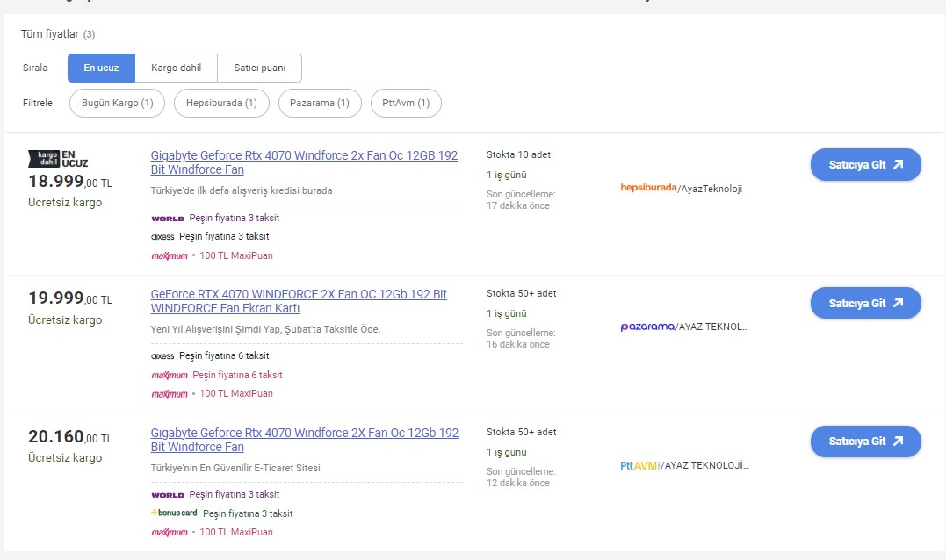Screen dimensions: 946x560
Task: Sort offers by Satıcı puanı
Action: click(x=259, y=68)
